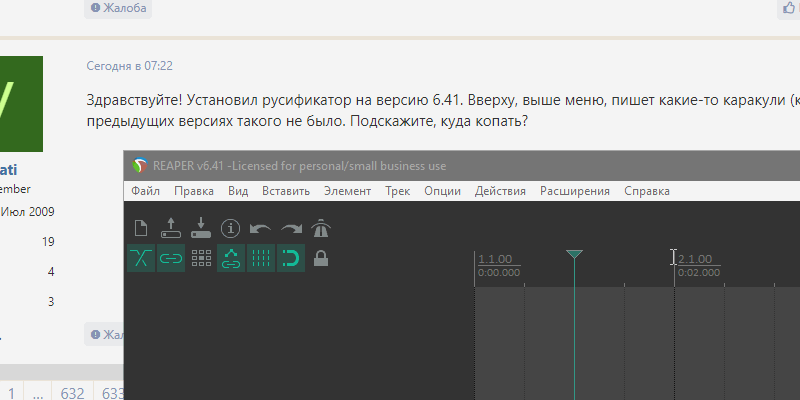Toggle snap magnet icon
This screenshot has width=800, height=400.
[x=291, y=258]
